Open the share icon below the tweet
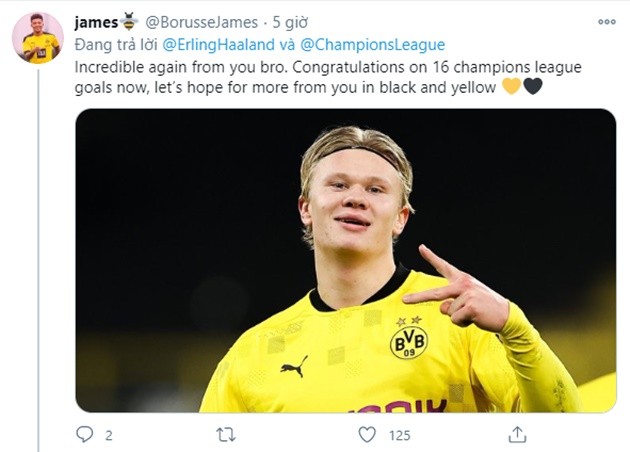630x452 pixels. [517, 435]
